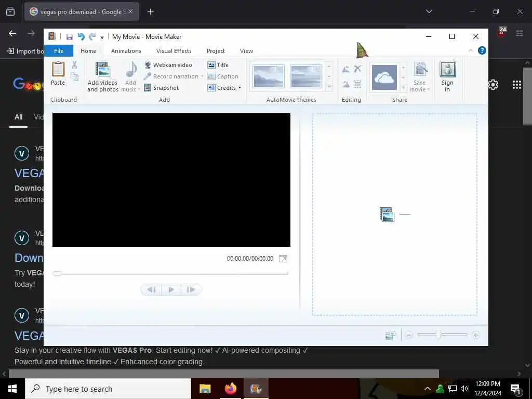
Task: Click the Remove X icon in Editing
Action: tap(357, 69)
